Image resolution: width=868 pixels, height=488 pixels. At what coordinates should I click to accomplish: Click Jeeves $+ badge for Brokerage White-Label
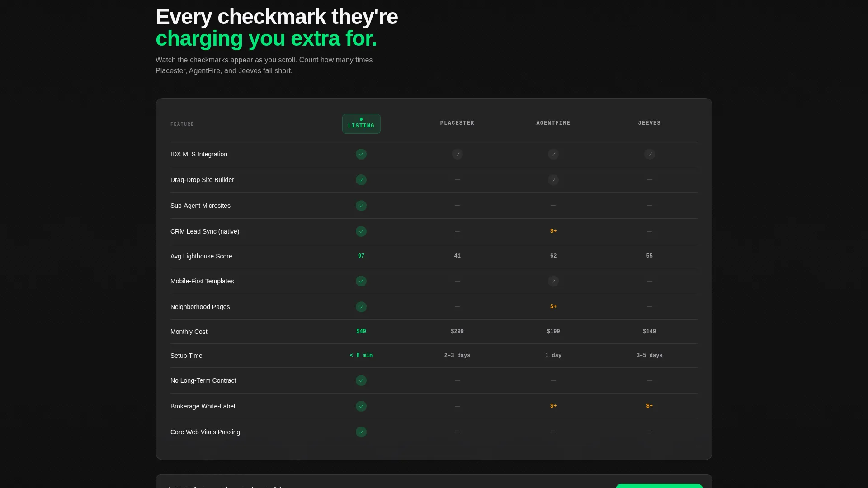pyautogui.click(x=650, y=406)
